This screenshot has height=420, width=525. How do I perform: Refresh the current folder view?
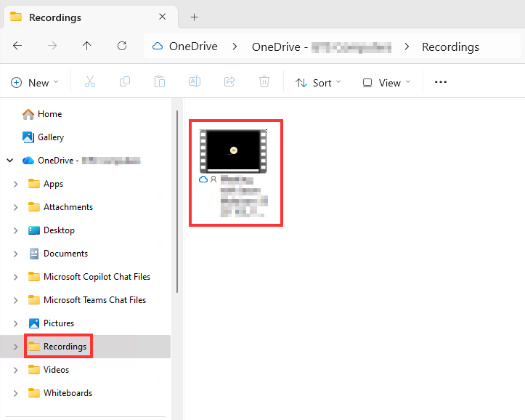(x=122, y=46)
